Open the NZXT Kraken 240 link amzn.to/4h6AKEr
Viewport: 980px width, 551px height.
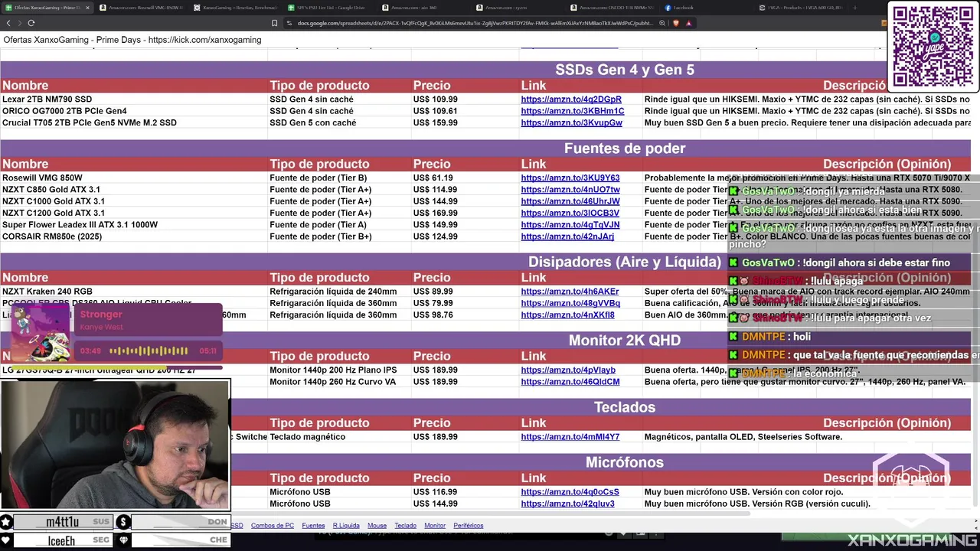570,292
